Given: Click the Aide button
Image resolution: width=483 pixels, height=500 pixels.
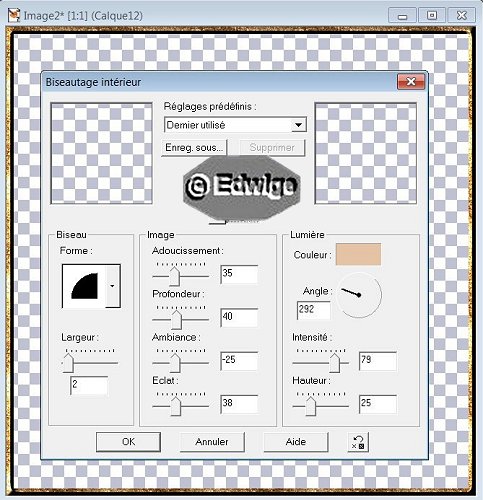Looking at the screenshot, I should click(x=296, y=442).
